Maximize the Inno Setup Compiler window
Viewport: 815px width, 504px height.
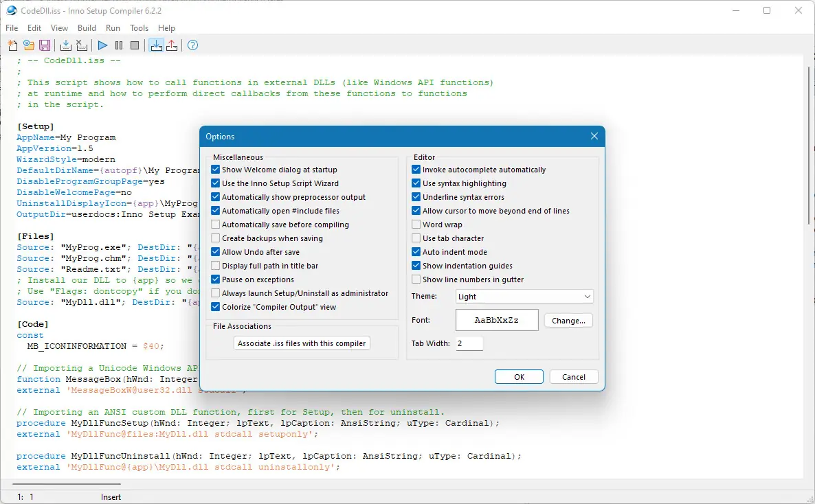point(767,10)
